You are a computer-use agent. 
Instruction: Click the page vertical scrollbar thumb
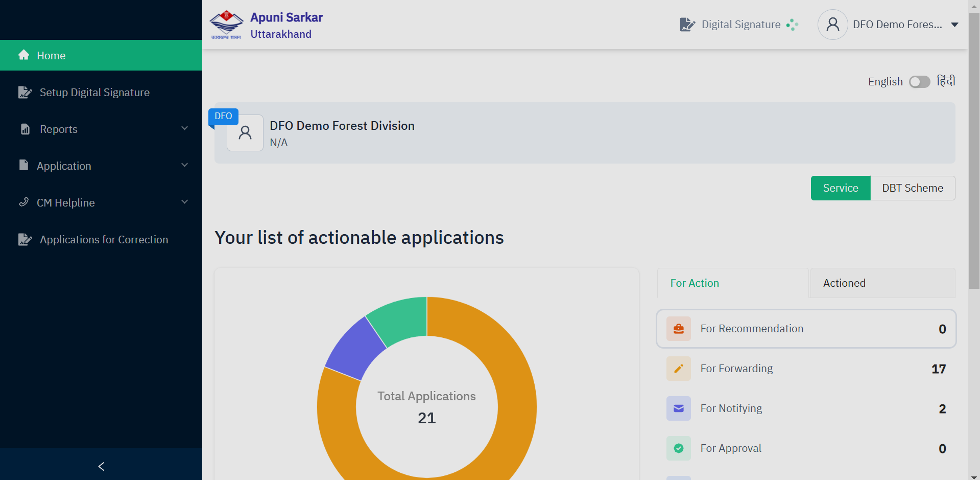coord(974,151)
